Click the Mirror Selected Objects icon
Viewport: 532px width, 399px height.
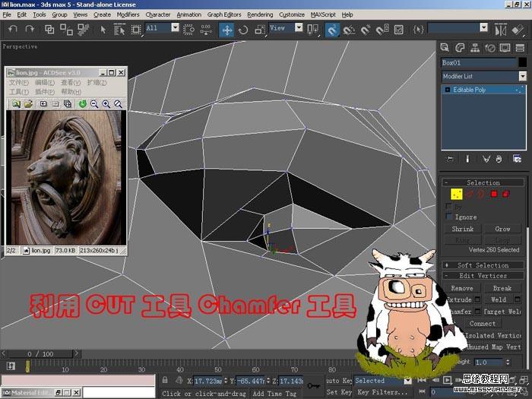coord(500,30)
